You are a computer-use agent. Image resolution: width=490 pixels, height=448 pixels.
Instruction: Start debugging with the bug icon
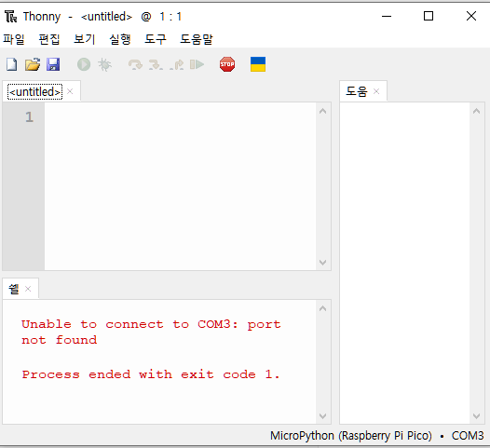(104, 64)
